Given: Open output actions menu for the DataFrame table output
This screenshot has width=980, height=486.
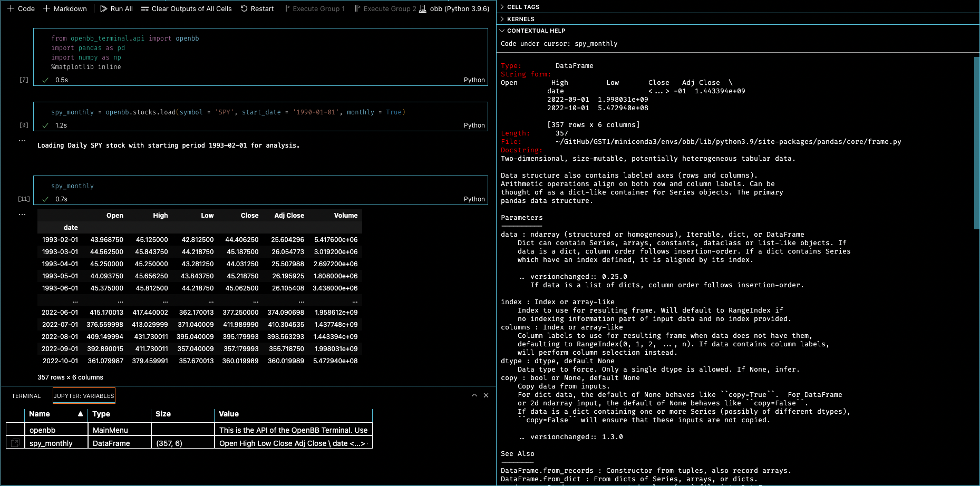Looking at the screenshot, I should 22,215.
